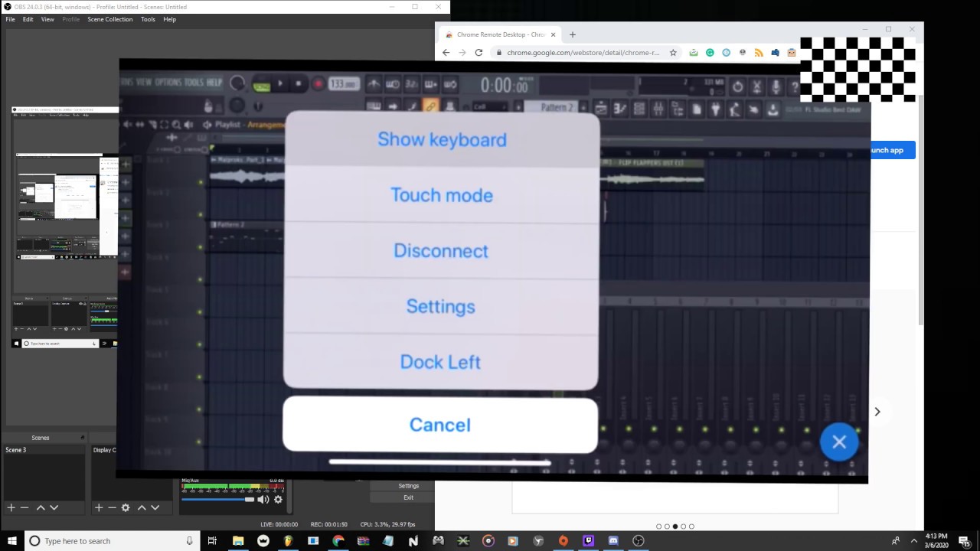The height and width of the screenshot is (551, 980).
Task: Open the OBS Help menu
Action: (170, 19)
